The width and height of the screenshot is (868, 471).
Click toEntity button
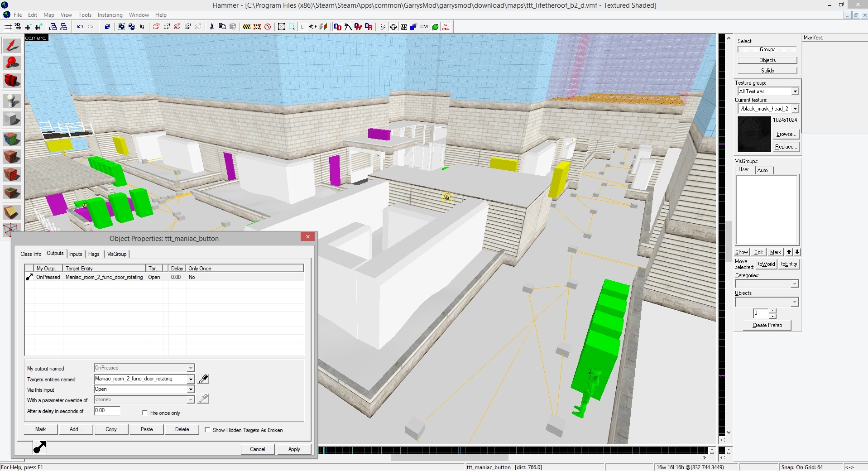789,264
